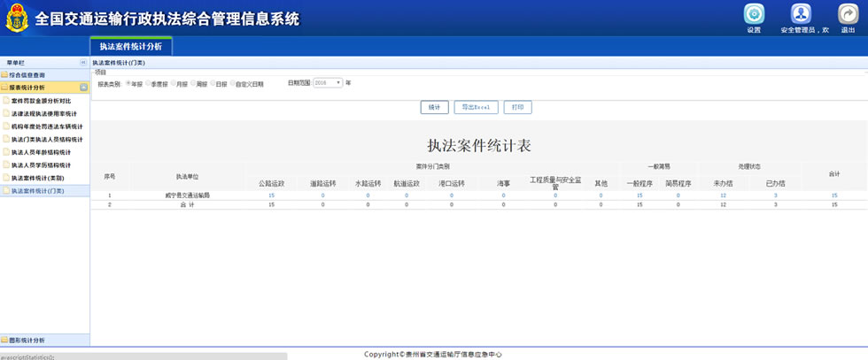Select the 年报 report type radio button
Screen dimensions: 868x360
pyautogui.click(x=128, y=83)
